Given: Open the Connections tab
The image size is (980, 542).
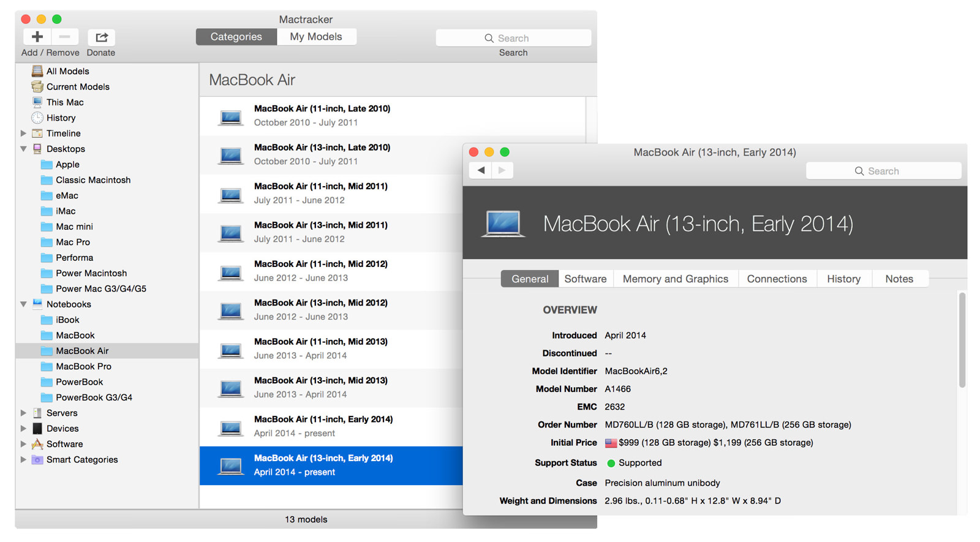Looking at the screenshot, I should [777, 279].
